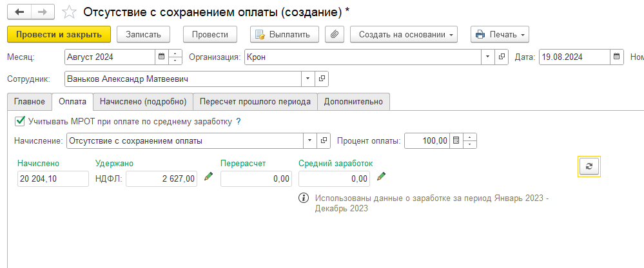Screen dimensions: 644x268
Task: Select the Оплата tab
Action: coord(72,102)
